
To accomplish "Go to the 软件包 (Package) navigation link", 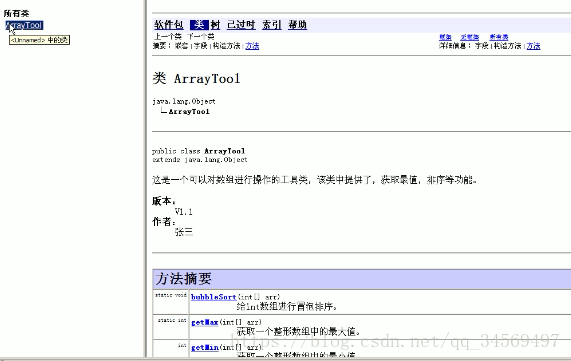I will click(x=169, y=25).
